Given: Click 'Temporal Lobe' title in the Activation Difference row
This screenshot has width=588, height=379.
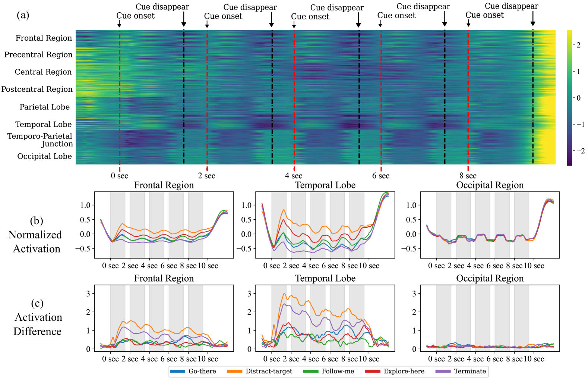Looking at the screenshot, I should point(325,278).
